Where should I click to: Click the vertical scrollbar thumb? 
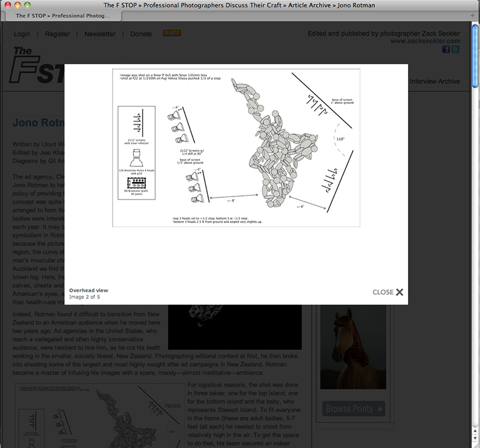[475, 56]
